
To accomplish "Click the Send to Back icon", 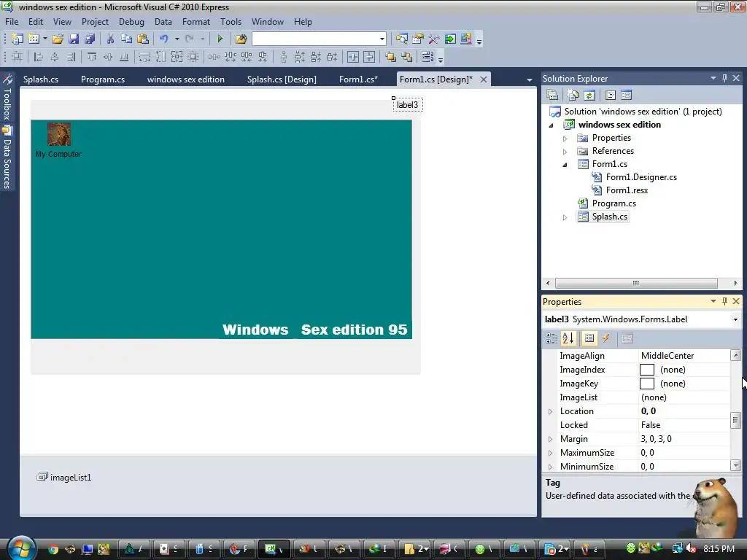I will 407,57.
